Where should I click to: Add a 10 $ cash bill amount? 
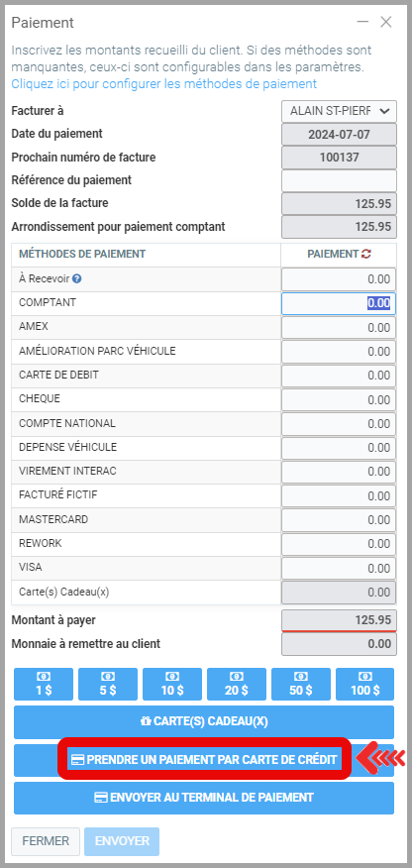172,685
